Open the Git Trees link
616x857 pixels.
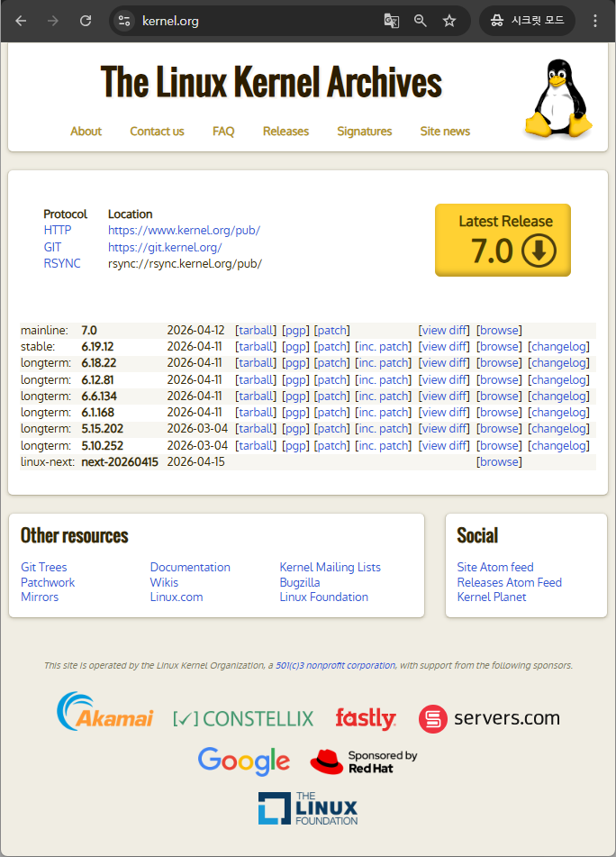(x=44, y=568)
